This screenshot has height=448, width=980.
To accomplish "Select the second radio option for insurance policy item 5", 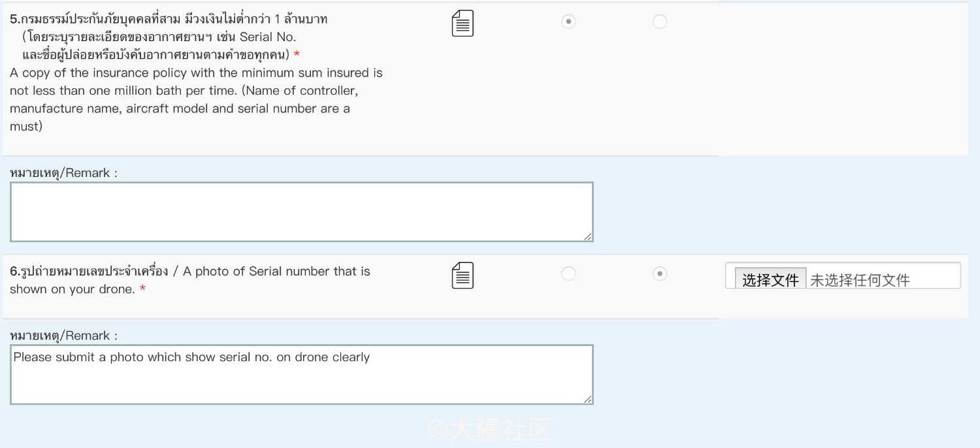I will click(x=660, y=22).
